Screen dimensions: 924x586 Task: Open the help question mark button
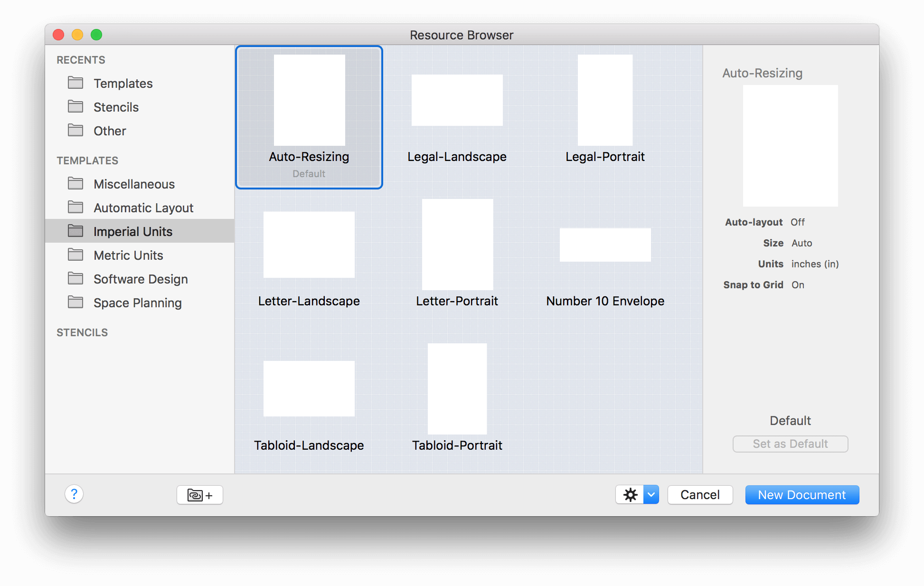(x=74, y=494)
